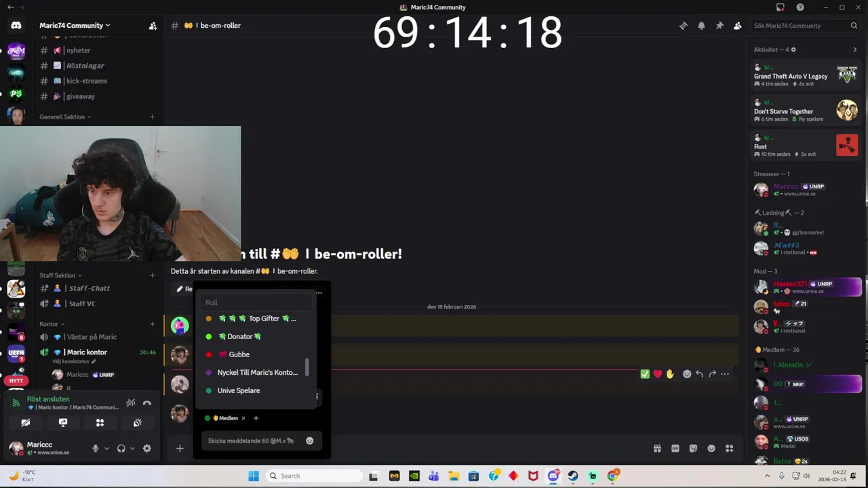Open the invite members icon beside server name

pos(153,26)
